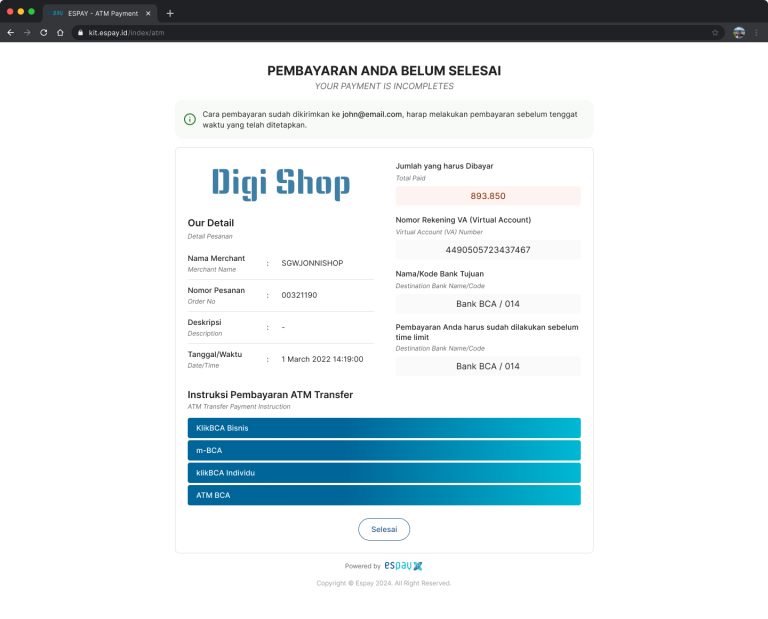The width and height of the screenshot is (768, 619).
Task: Click the Our Detail heading
Action: (x=211, y=223)
